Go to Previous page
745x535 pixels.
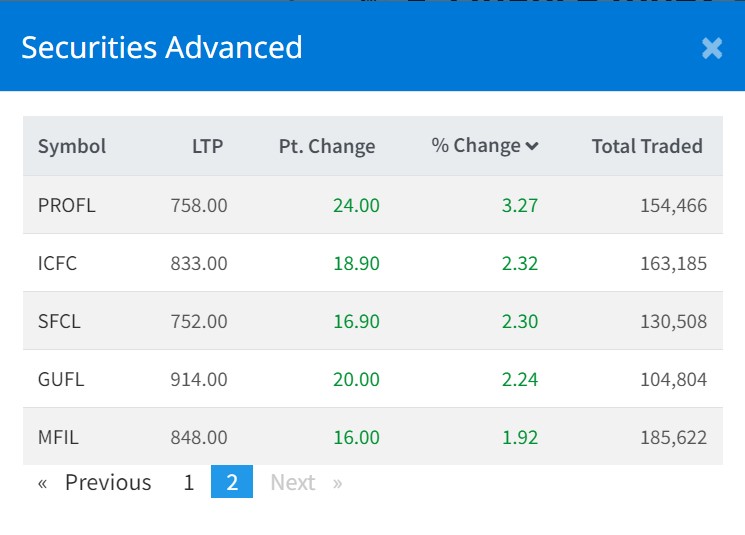(96, 483)
